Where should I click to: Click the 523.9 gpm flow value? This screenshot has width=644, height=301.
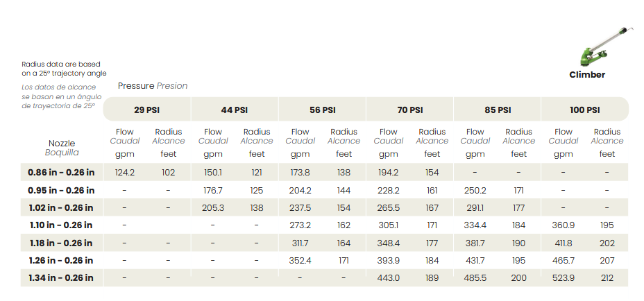(563, 277)
